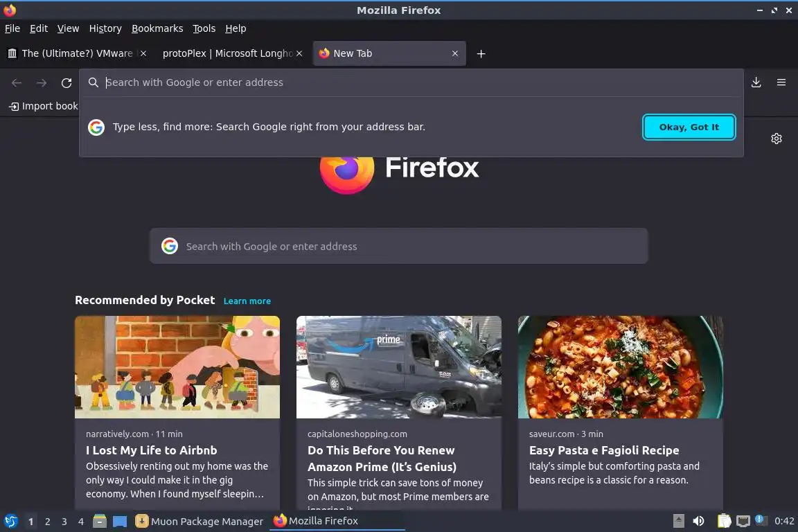This screenshot has height=532, width=798.
Task: Click capitaloneshopping.com source text
Action: (x=357, y=434)
